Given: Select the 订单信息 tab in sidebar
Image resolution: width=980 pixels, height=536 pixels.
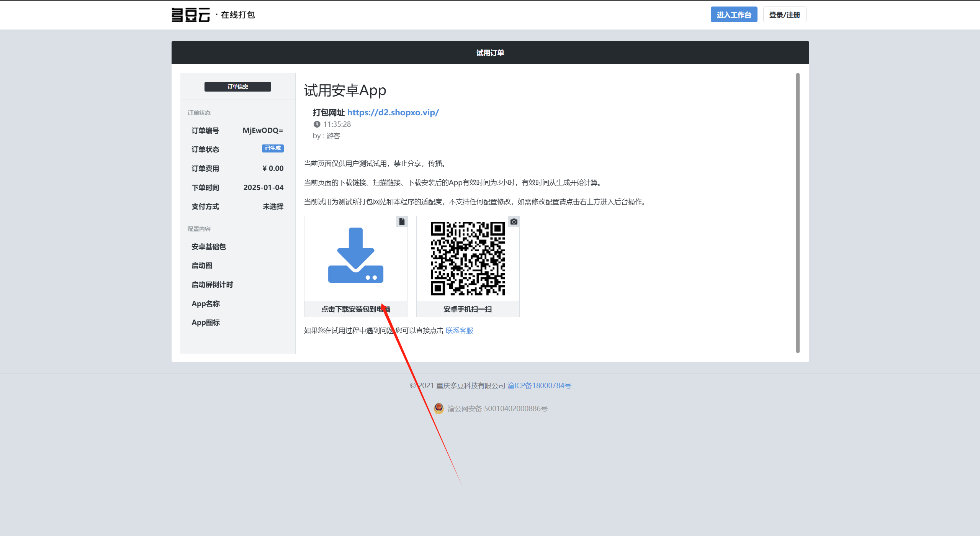Looking at the screenshot, I should point(237,87).
